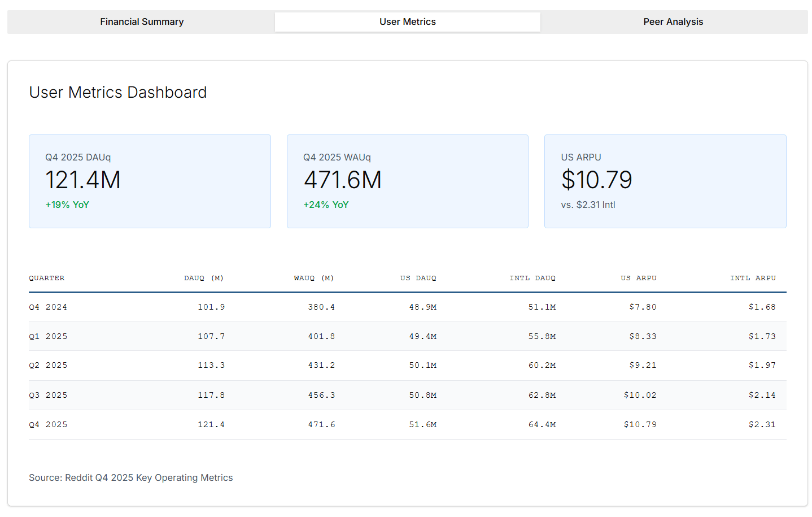The width and height of the screenshot is (812, 517).
Task: Switch to the Financial Summary tab
Action: tap(142, 22)
